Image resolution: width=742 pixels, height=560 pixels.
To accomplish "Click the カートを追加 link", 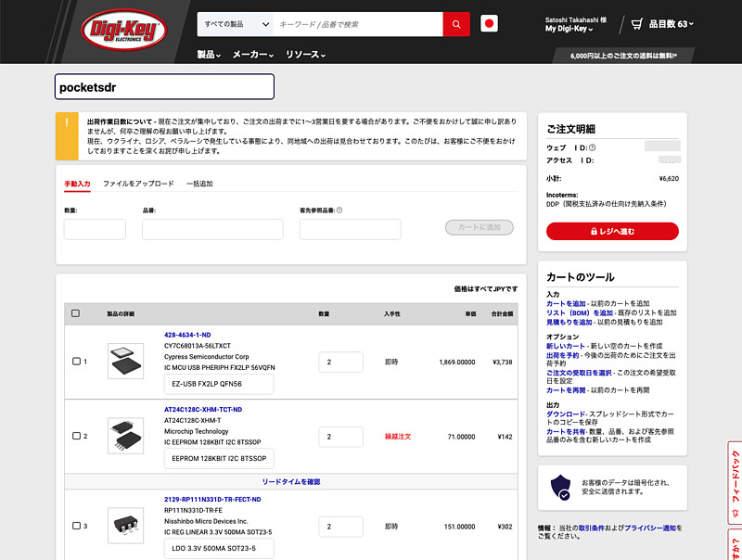I will click(566, 304).
